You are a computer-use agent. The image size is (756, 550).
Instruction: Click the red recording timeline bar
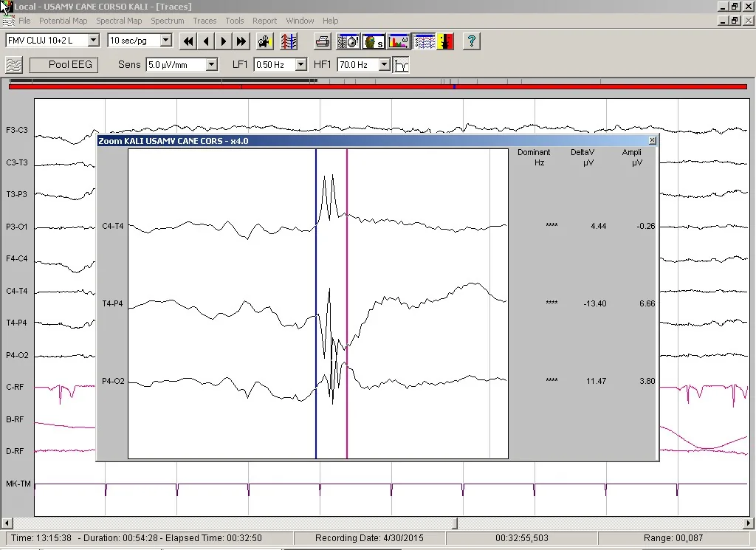point(377,87)
